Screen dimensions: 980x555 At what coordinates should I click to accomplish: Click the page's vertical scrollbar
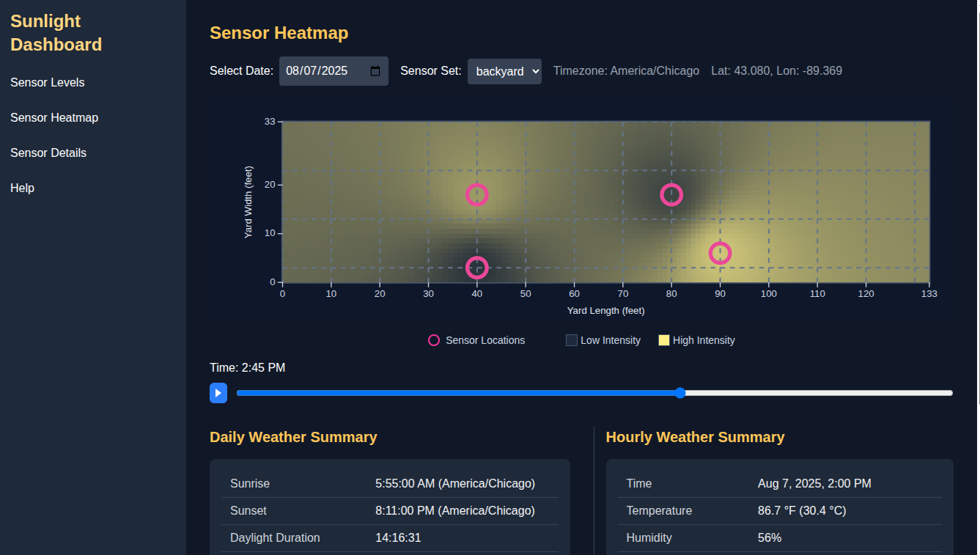click(976, 220)
